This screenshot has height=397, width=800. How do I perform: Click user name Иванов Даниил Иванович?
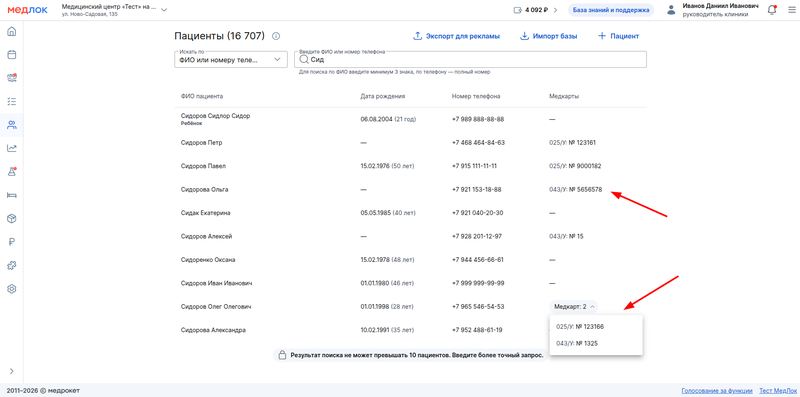pos(720,6)
